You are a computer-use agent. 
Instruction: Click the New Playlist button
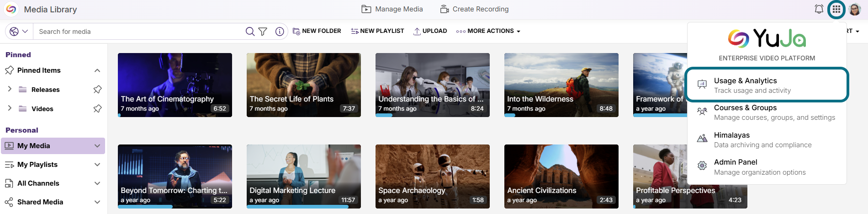(x=377, y=31)
